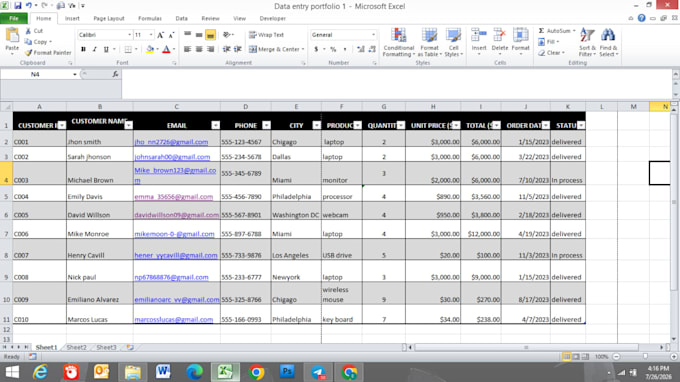
Task: Open email link marcosslucas@gmail.com
Action: pos(173,319)
